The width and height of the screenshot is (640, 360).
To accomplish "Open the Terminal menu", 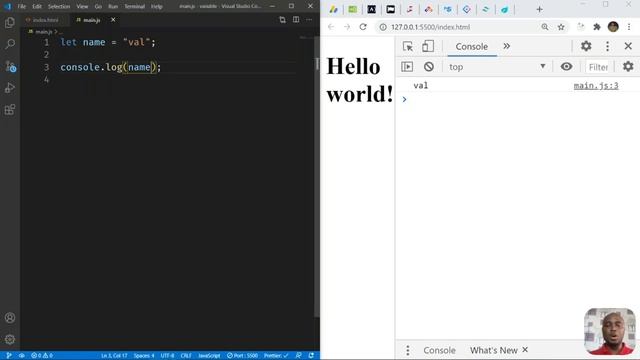I will click(134, 7).
